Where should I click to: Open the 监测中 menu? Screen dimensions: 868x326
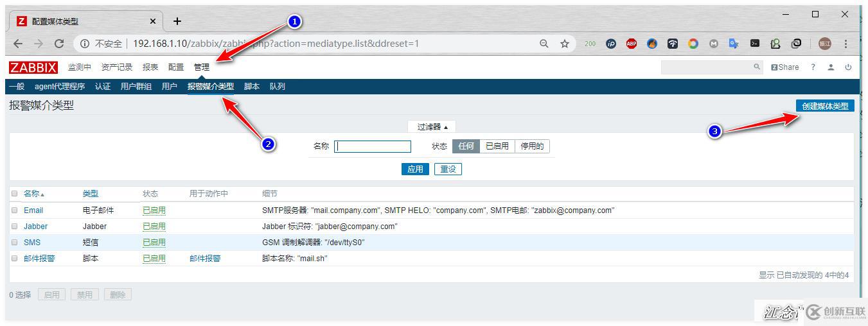point(80,67)
